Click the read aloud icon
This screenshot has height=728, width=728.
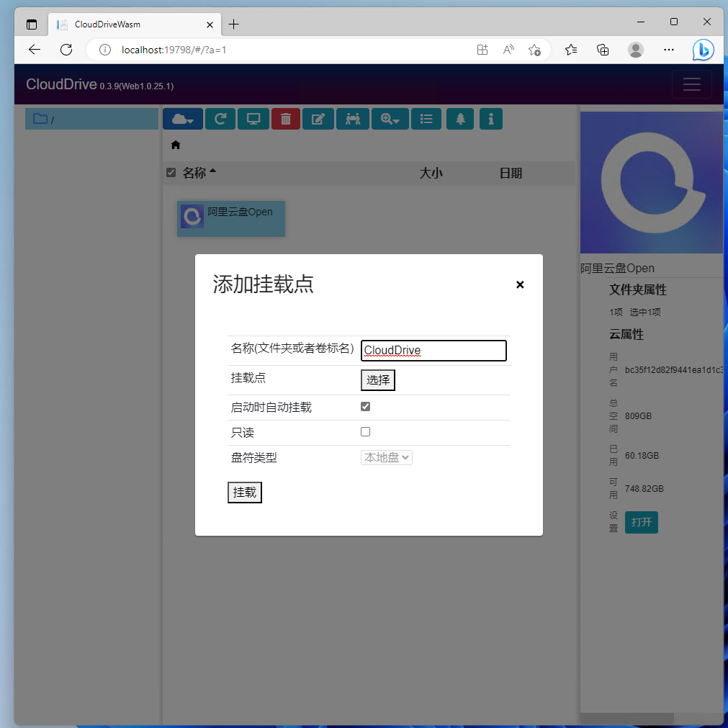click(x=508, y=50)
